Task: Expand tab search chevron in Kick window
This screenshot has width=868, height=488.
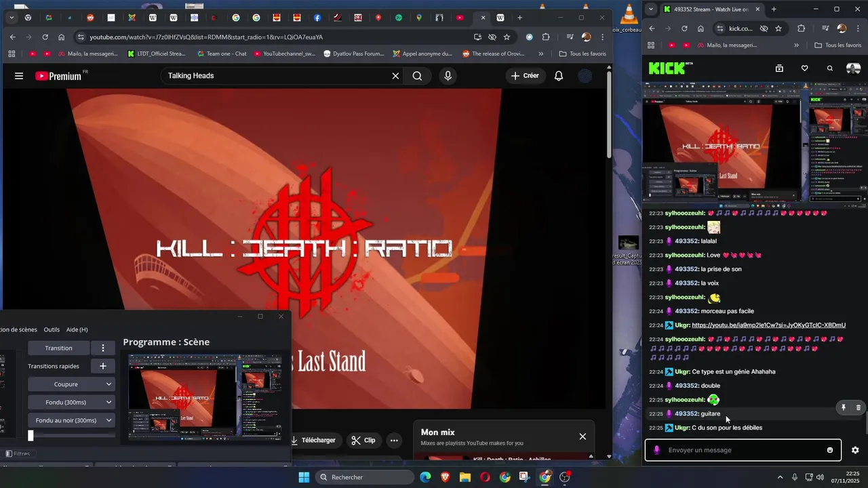Action: 651,9
